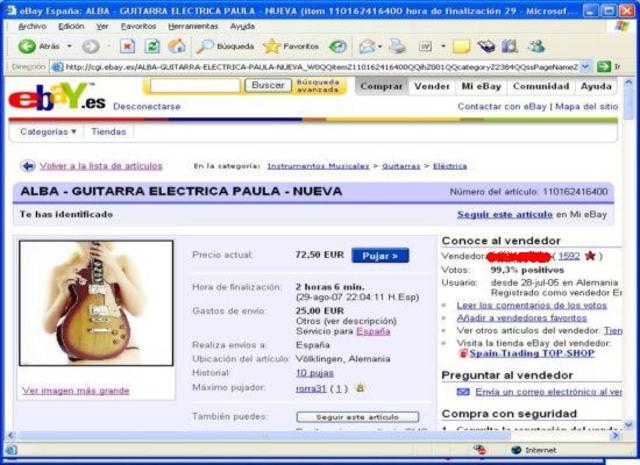Image resolution: width=640 pixels, height=465 pixels.
Task: Open Spain-Trading TOP-SHOP store link
Action: point(531,354)
